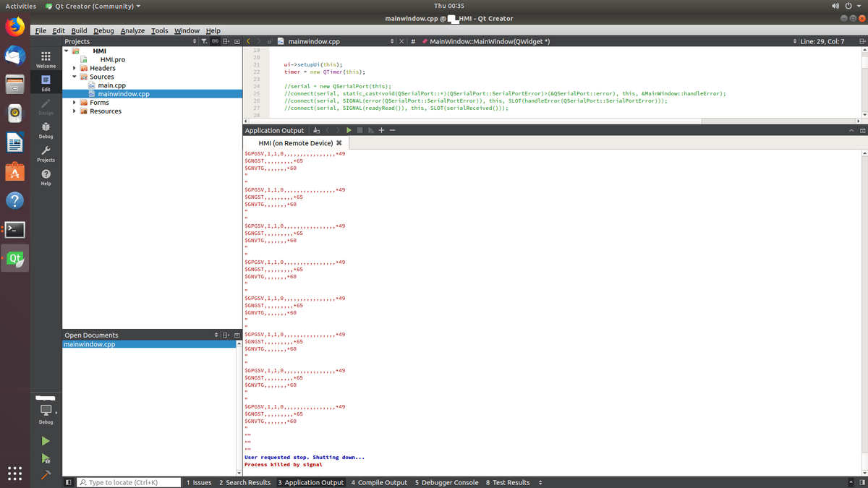Collapse the Sources folder in project tree
The image size is (868, 488).
pos(75,77)
